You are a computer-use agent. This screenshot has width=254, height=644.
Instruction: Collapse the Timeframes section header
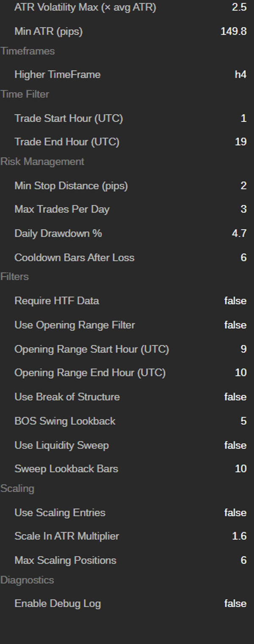pos(28,51)
